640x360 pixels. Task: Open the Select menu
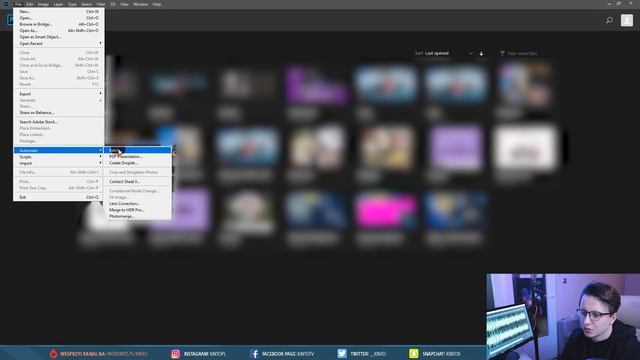[87, 4]
